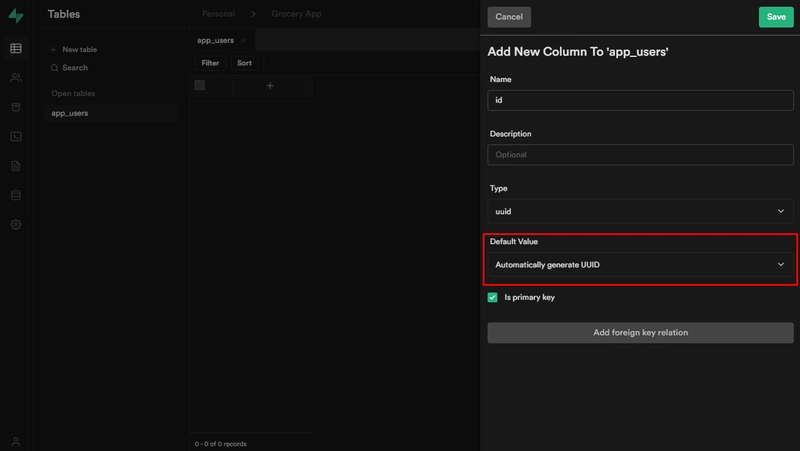This screenshot has height=451, width=800.
Task: Click the green Save button
Action: point(776,17)
